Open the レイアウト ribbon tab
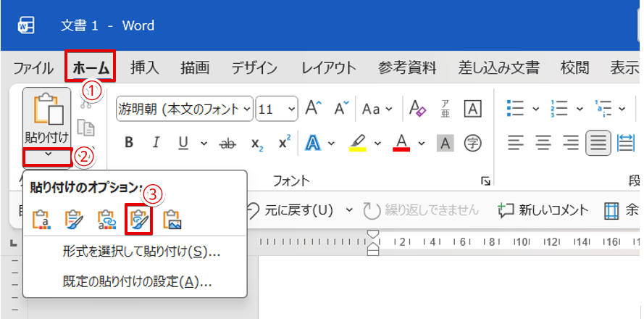The width and height of the screenshot is (644, 319). pyautogui.click(x=328, y=68)
